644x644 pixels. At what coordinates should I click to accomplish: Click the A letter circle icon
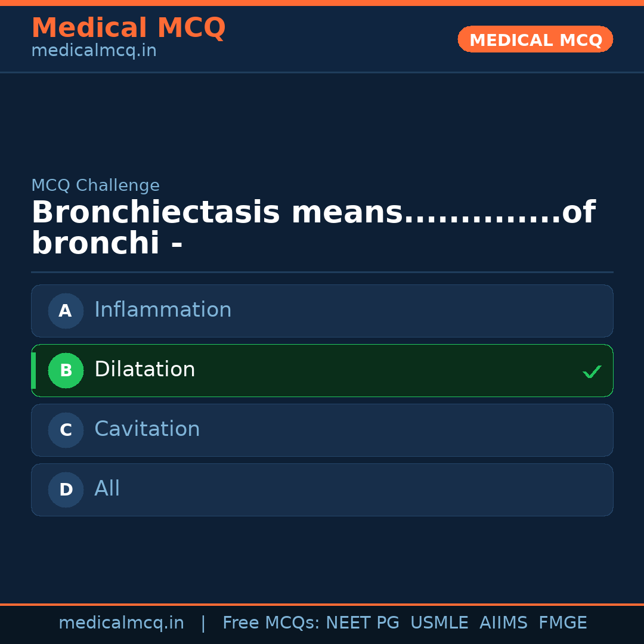click(66, 311)
